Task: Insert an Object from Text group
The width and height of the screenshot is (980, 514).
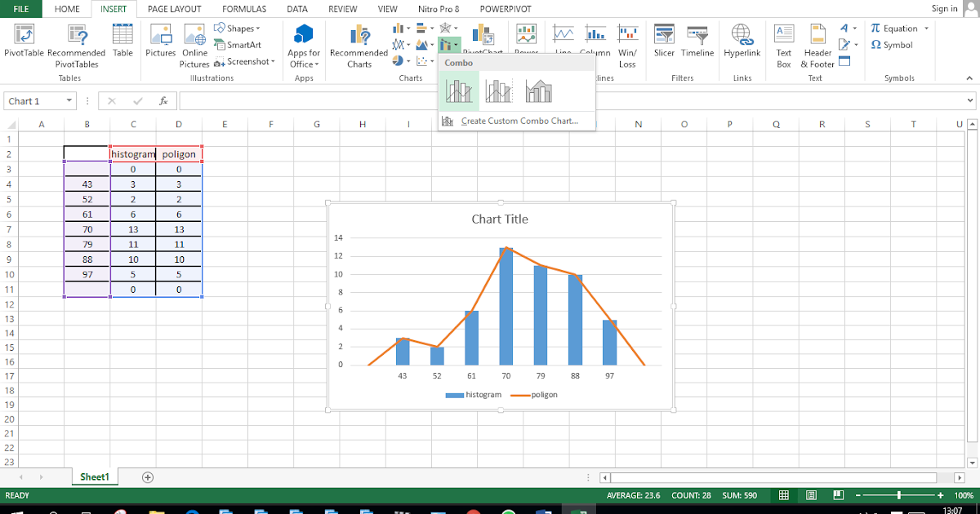Action: point(844,61)
